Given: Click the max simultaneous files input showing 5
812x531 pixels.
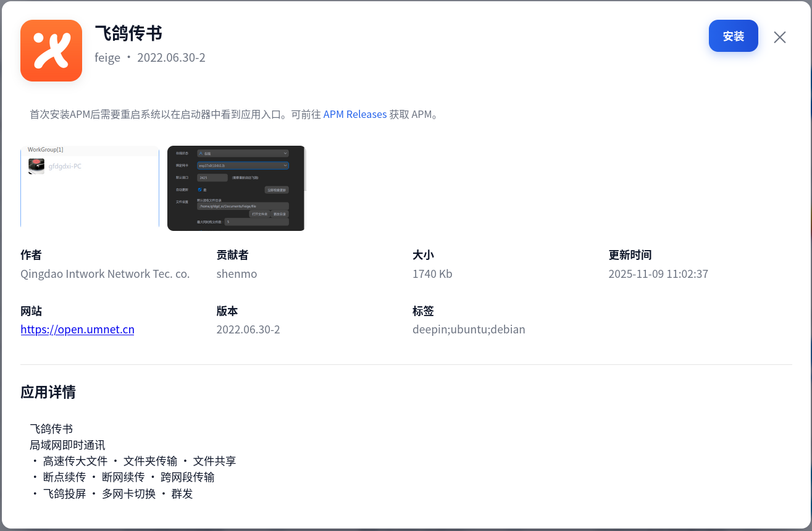Looking at the screenshot, I should click(x=256, y=222).
